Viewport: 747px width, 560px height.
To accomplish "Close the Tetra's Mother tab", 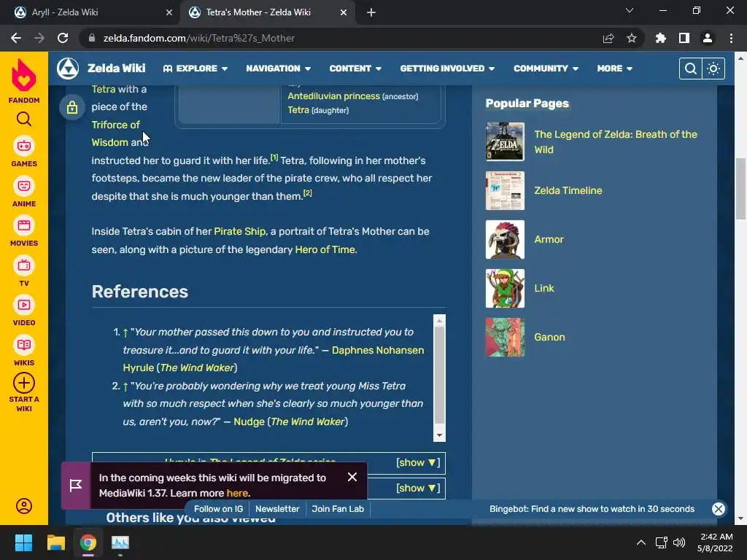I will point(344,12).
